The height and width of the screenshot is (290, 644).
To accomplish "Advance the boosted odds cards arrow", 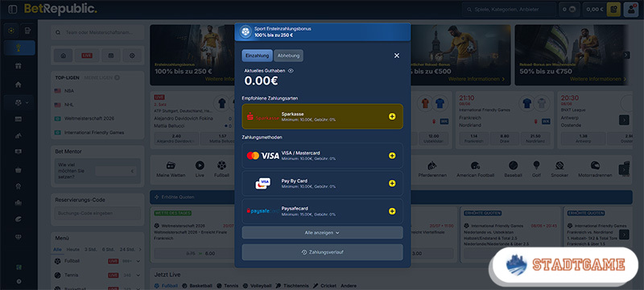I will click(624, 234).
